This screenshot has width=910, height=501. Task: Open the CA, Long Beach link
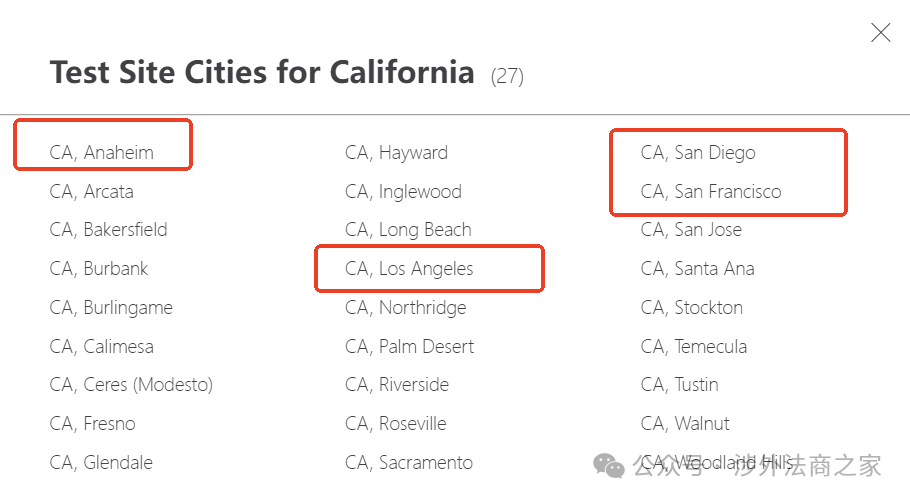tap(408, 230)
